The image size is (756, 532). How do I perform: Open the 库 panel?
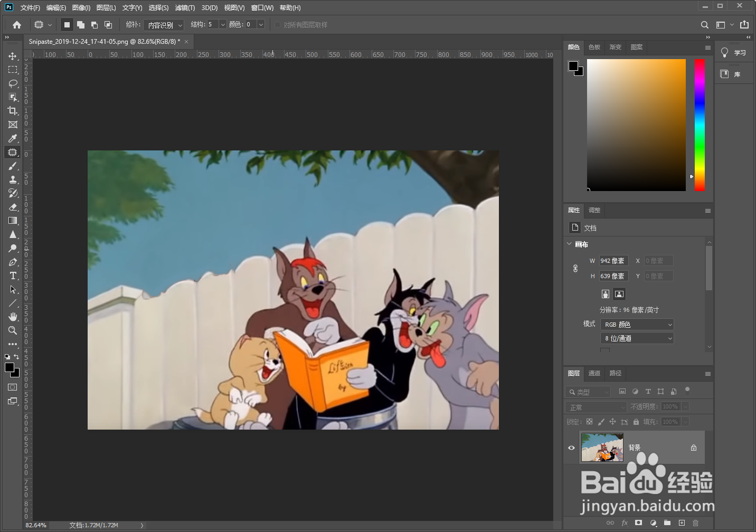[x=734, y=74]
